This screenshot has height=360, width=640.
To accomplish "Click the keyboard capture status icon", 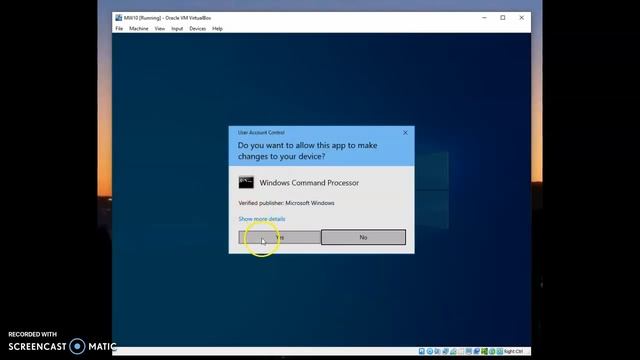I will click(500, 351).
